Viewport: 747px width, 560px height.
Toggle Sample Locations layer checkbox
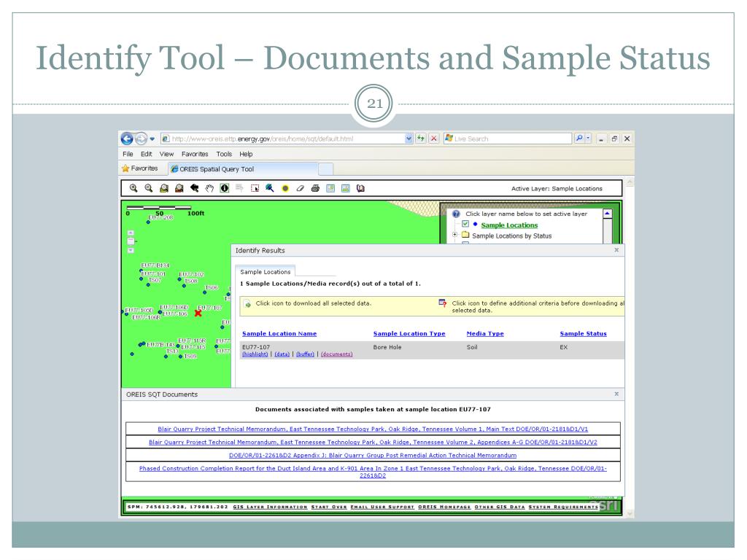[465, 224]
